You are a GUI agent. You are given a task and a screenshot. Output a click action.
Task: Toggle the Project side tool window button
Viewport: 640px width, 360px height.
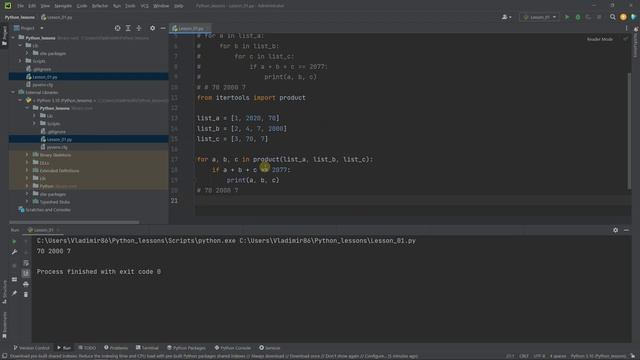pyautogui.click(x=4, y=36)
